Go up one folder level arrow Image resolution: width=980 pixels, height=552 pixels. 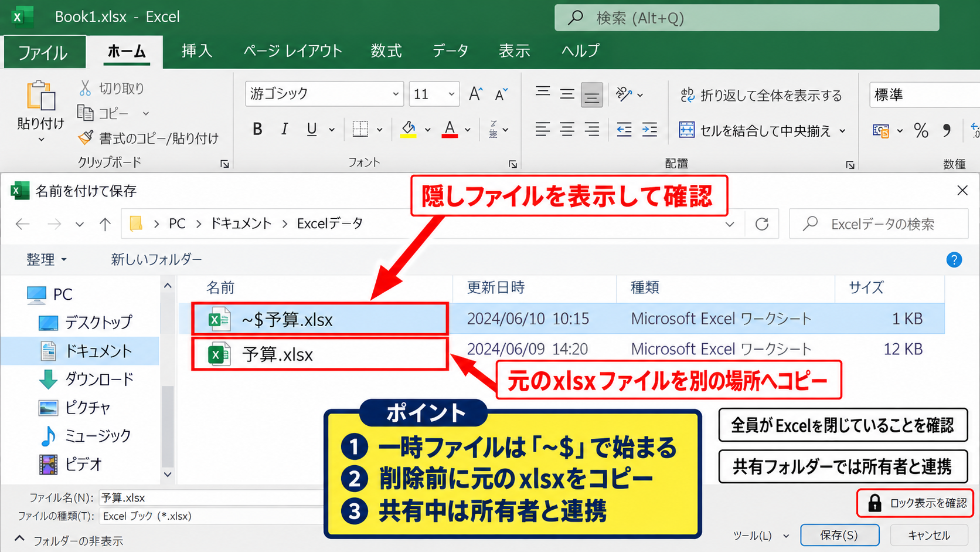point(105,224)
